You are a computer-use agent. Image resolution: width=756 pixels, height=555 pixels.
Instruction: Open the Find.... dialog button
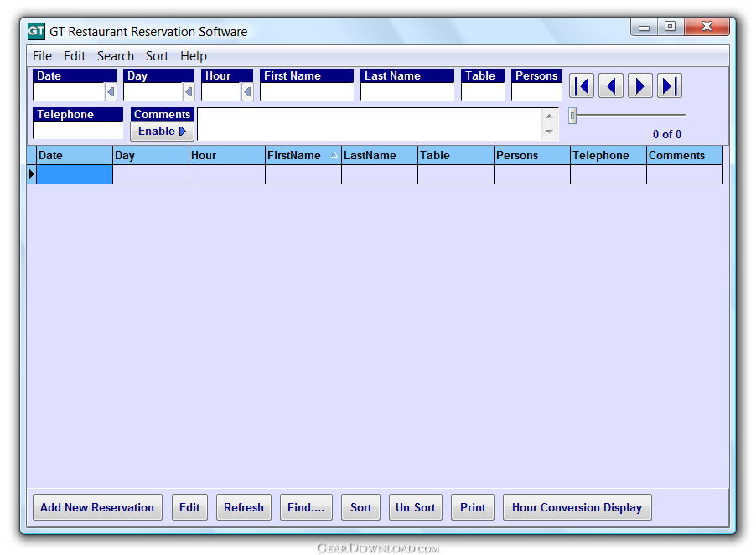pyautogui.click(x=306, y=507)
